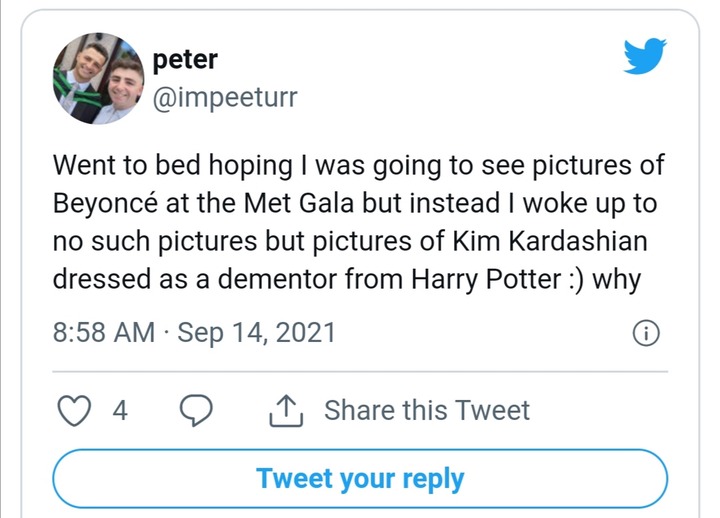
Task: Click Share this Tweet link
Action: click(427, 410)
